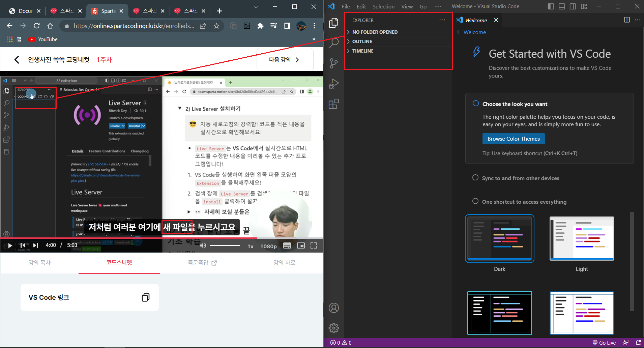This screenshot has width=644, height=348.
Task: Choose the Dark theme thumbnail
Action: click(x=500, y=238)
